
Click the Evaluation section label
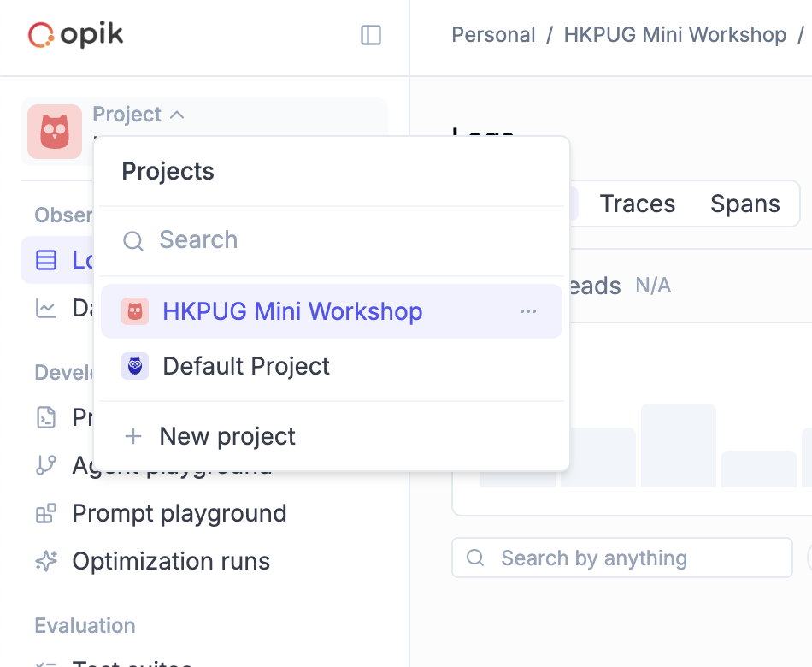pyautogui.click(x=85, y=626)
